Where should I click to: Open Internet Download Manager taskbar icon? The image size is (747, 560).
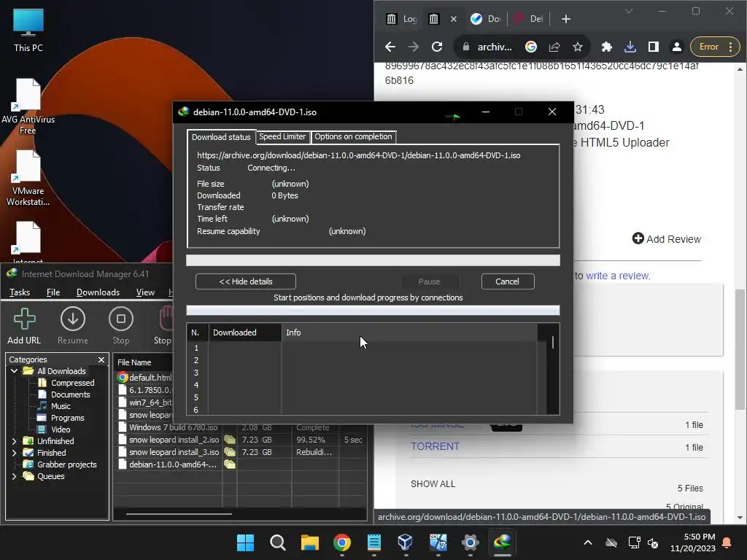coord(502,542)
